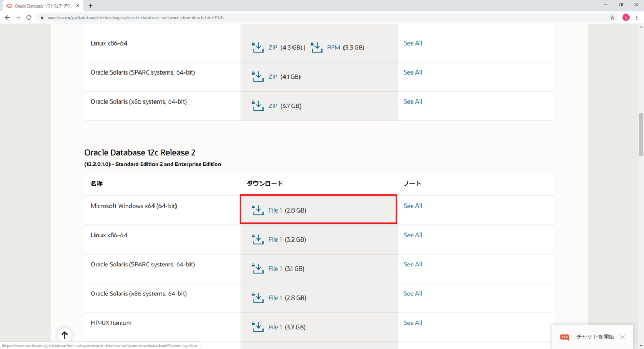Click File 1 link for 12c Solaris x86 systems
This screenshot has width=644, height=349.
275,298
